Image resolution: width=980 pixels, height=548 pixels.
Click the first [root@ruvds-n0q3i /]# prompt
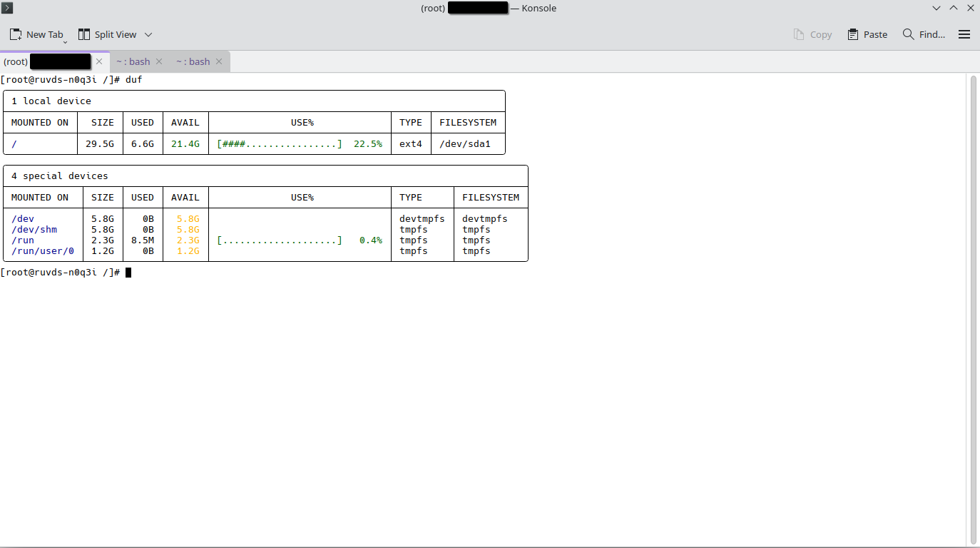pyautogui.click(x=60, y=80)
